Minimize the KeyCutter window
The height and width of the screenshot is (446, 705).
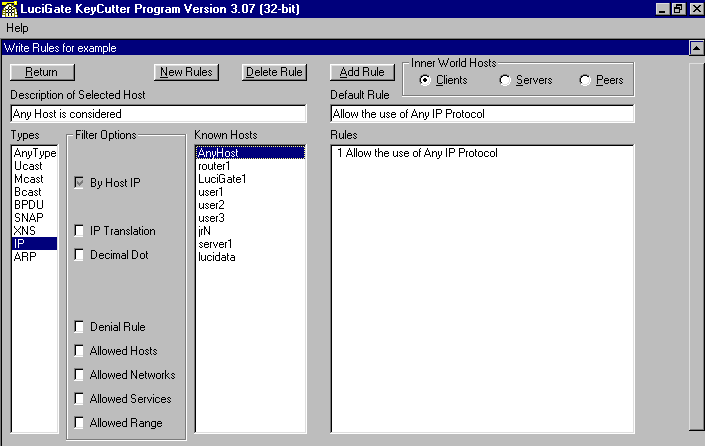click(x=662, y=9)
